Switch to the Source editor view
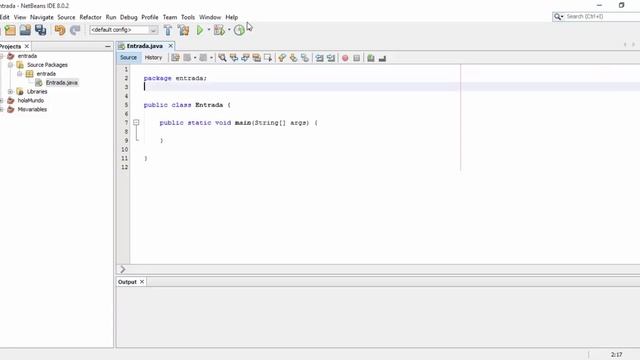 pyautogui.click(x=128, y=58)
